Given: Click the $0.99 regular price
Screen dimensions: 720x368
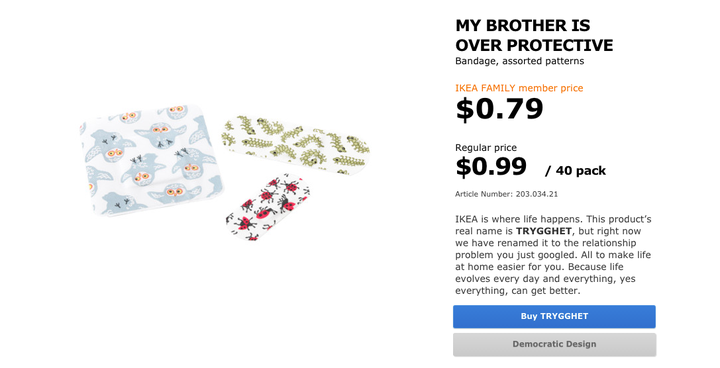Looking at the screenshot, I should 491,167.
